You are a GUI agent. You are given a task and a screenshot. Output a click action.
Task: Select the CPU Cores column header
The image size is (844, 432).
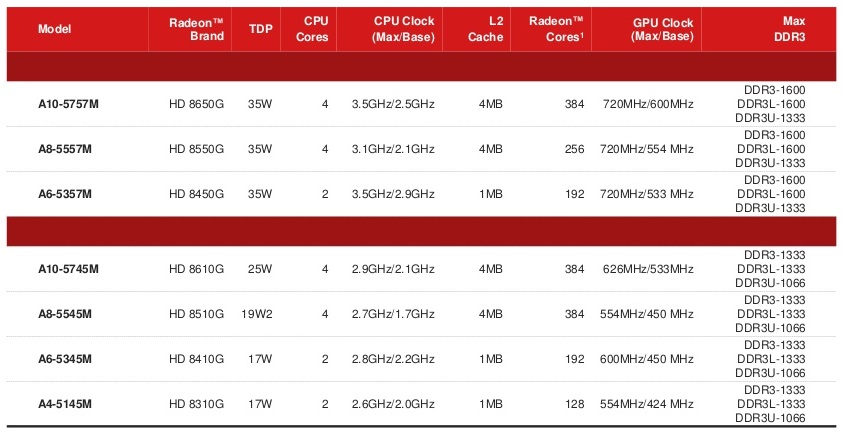click(x=312, y=29)
